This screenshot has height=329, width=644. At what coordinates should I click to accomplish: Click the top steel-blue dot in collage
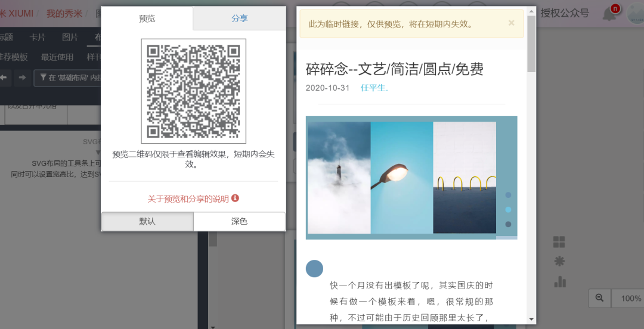tap(508, 195)
